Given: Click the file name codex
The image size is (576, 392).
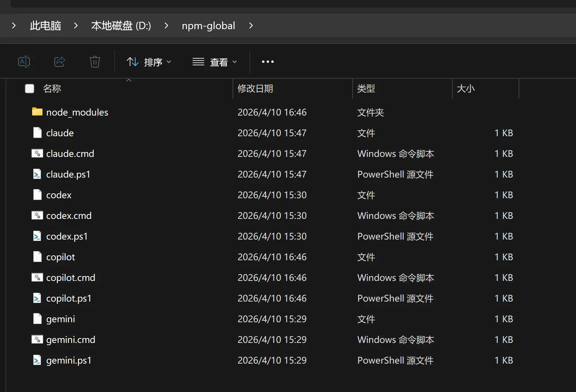Looking at the screenshot, I should click(59, 195).
